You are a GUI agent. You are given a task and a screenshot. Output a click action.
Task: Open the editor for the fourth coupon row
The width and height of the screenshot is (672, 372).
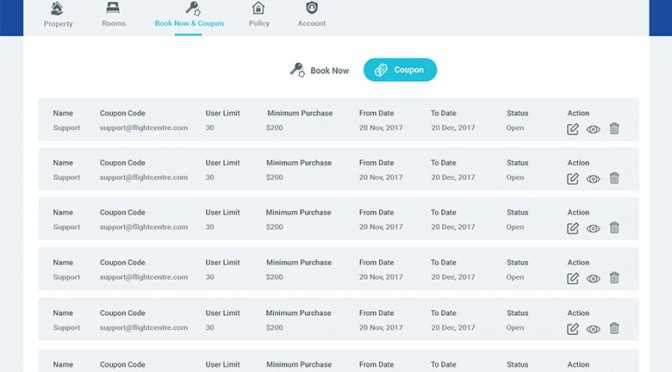[x=573, y=279]
